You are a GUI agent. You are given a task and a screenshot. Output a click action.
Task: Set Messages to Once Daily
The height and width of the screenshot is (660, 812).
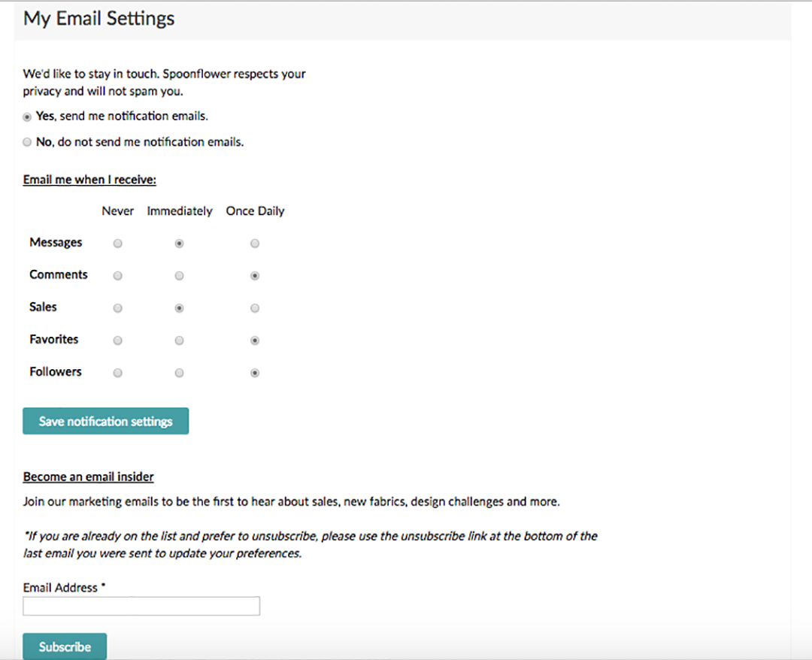(255, 244)
